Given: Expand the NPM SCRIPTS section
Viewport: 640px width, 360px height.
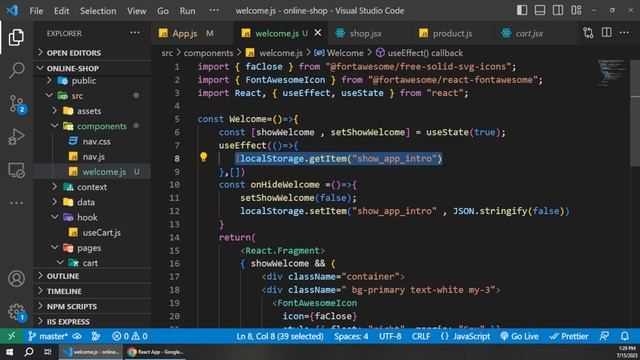Looking at the screenshot, I should click(92, 306).
